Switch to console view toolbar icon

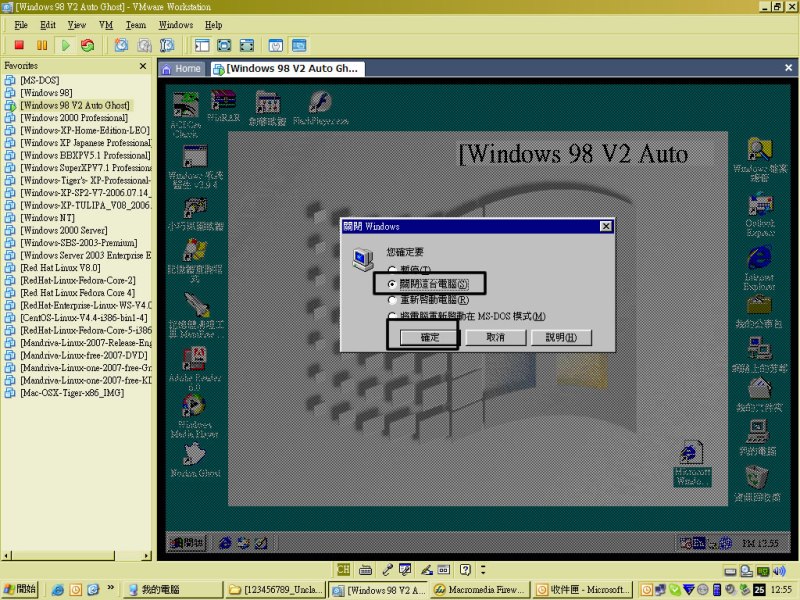click(299, 45)
